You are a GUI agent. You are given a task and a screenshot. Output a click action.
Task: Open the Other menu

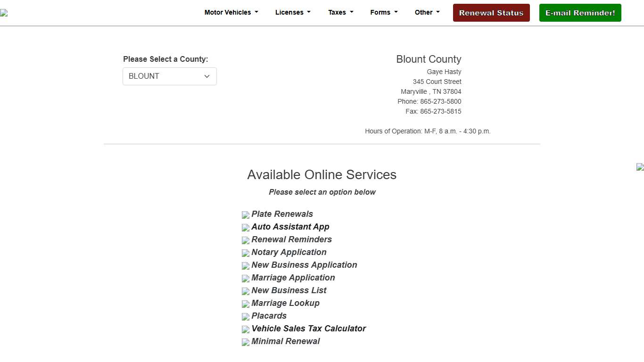427,13
